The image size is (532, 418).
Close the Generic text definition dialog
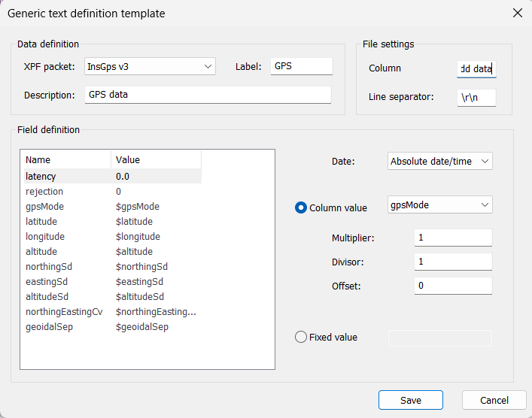click(x=516, y=13)
